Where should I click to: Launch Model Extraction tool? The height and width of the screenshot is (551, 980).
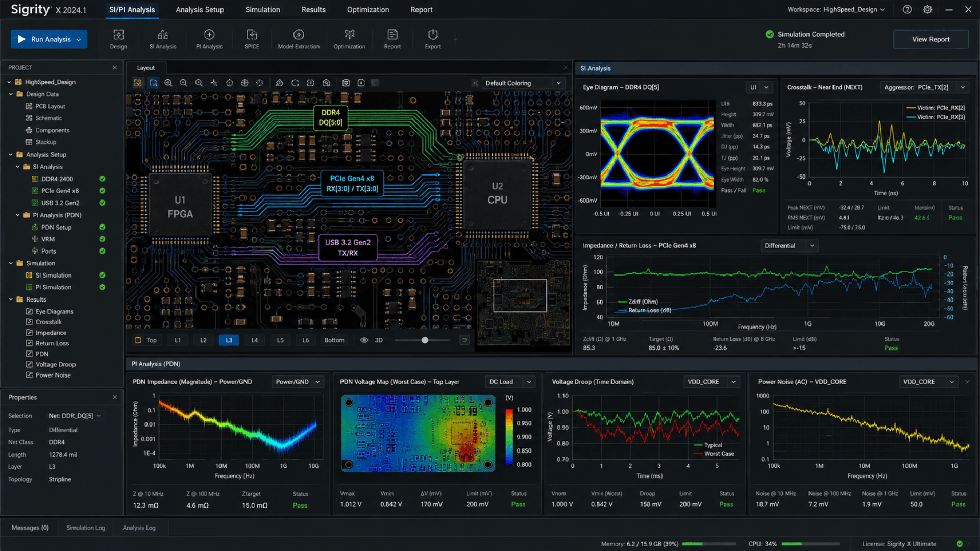click(299, 39)
